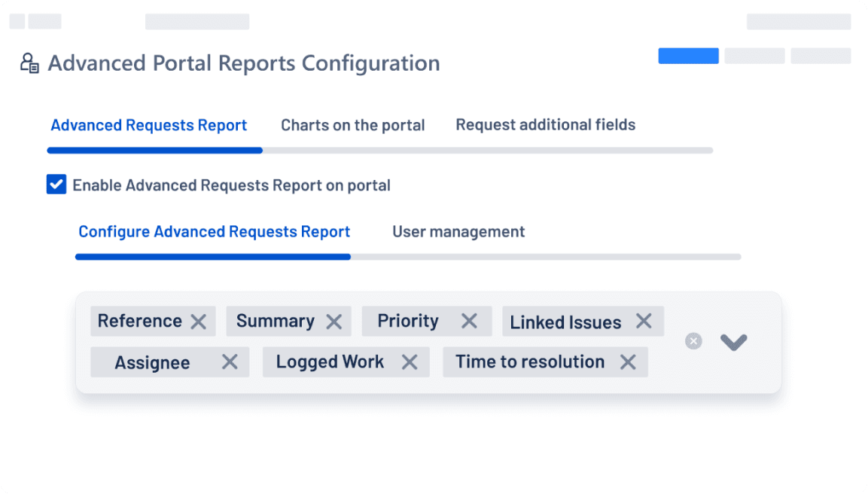Screen dimensions: 868x494
Task: Remove the Summary field chip
Action: coord(334,321)
